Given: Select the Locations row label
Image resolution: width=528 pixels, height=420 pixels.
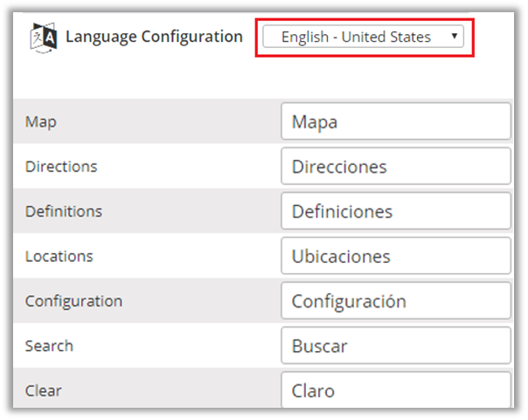Looking at the screenshot, I should tap(59, 257).
